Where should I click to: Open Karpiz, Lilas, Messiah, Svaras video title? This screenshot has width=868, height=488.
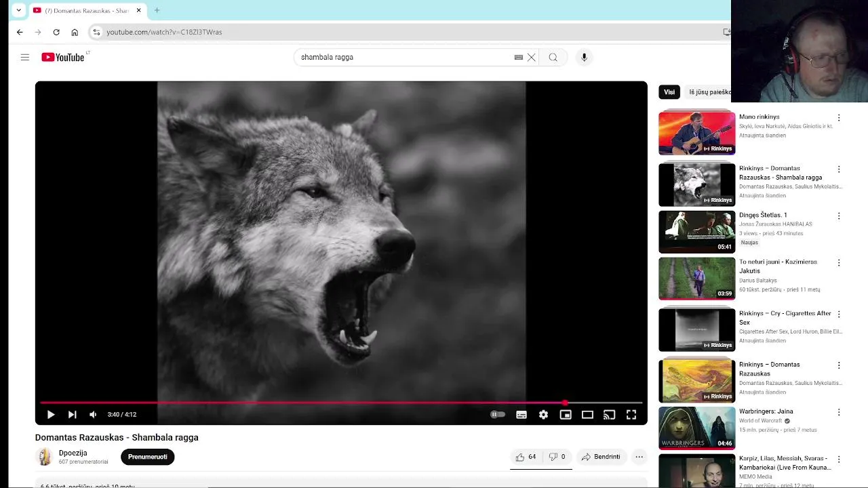pos(785,463)
